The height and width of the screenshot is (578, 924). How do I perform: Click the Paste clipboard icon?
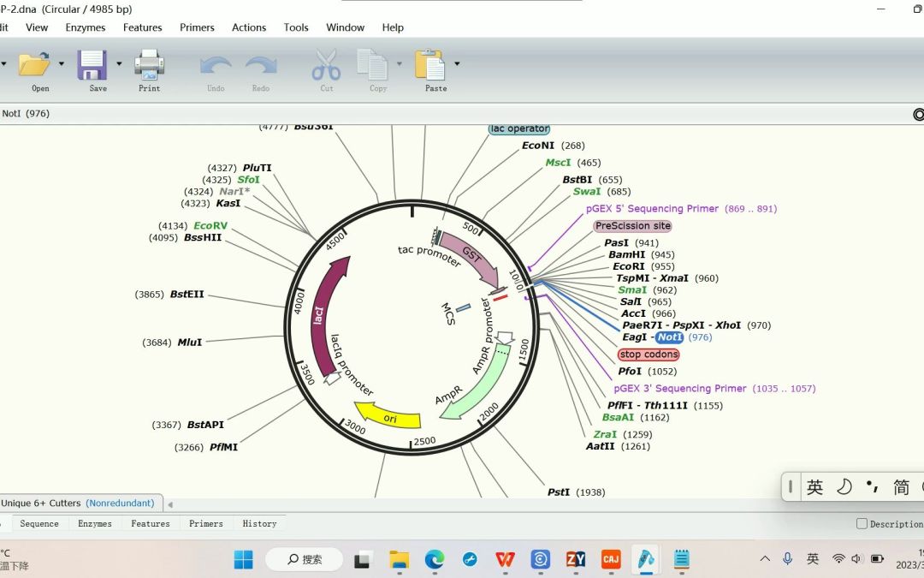click(x=429, y=65)
